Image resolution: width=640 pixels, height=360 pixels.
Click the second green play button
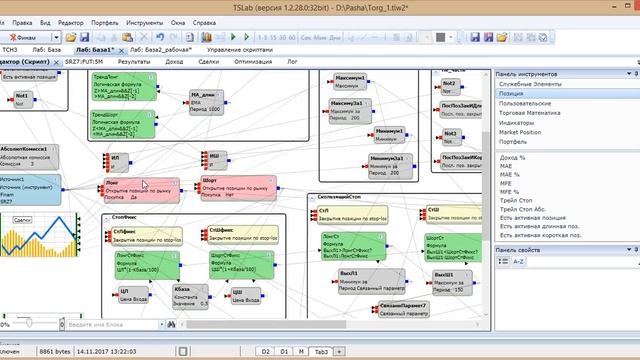247,37
